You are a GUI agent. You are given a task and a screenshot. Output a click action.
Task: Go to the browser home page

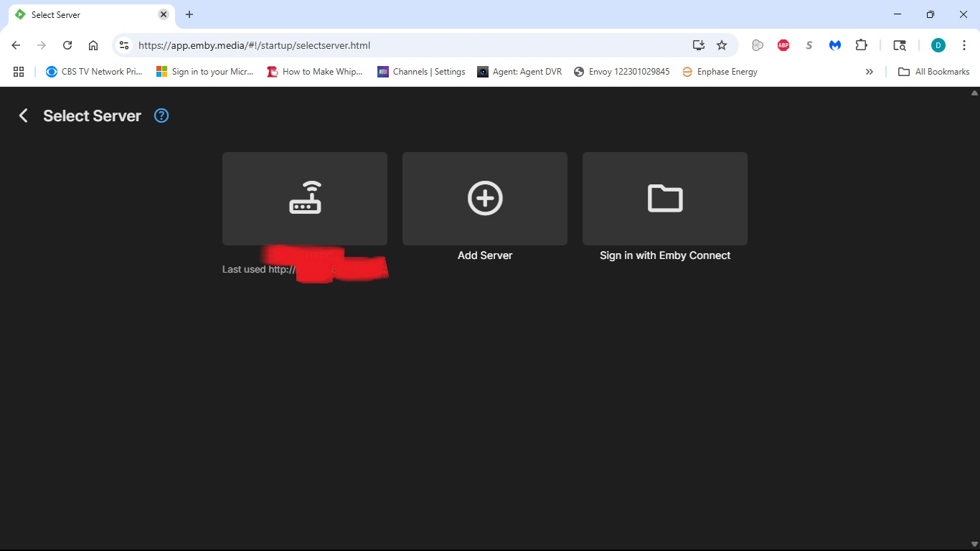pos(93,45)
